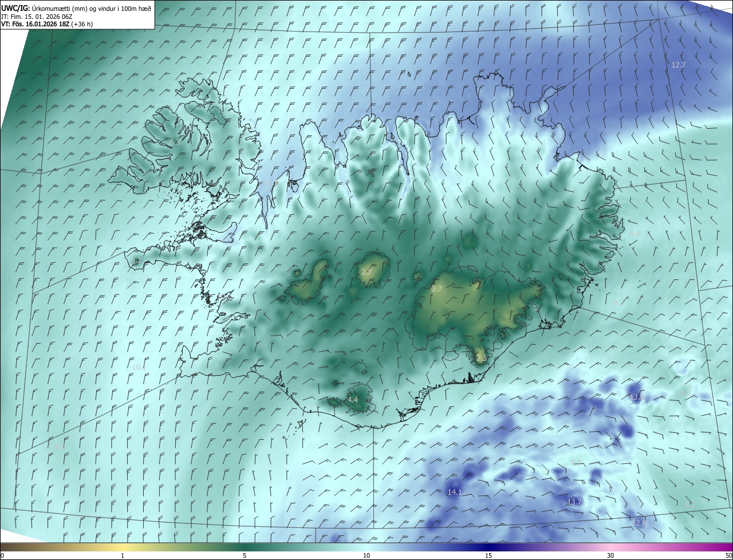Image resolution: width=733 pixels, height=560 pixels.
Task: Click the 5 tick on the colour scale
Action: (x=245, y=555)
